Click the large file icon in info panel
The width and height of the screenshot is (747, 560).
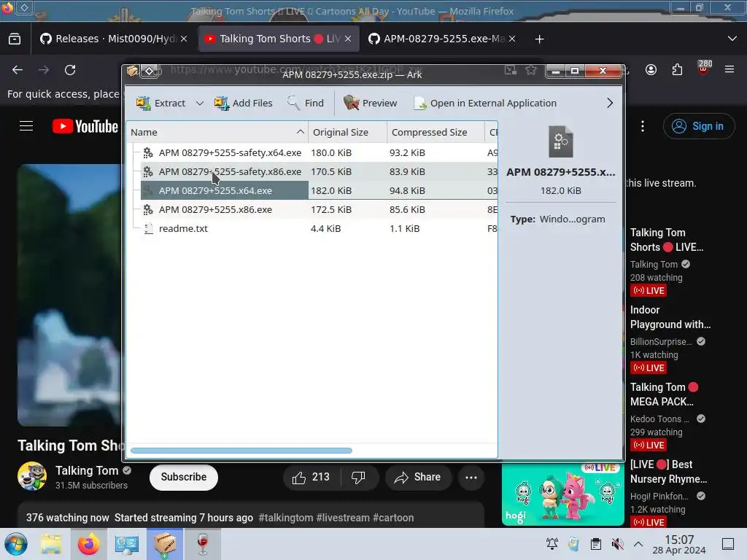point(561,141)
